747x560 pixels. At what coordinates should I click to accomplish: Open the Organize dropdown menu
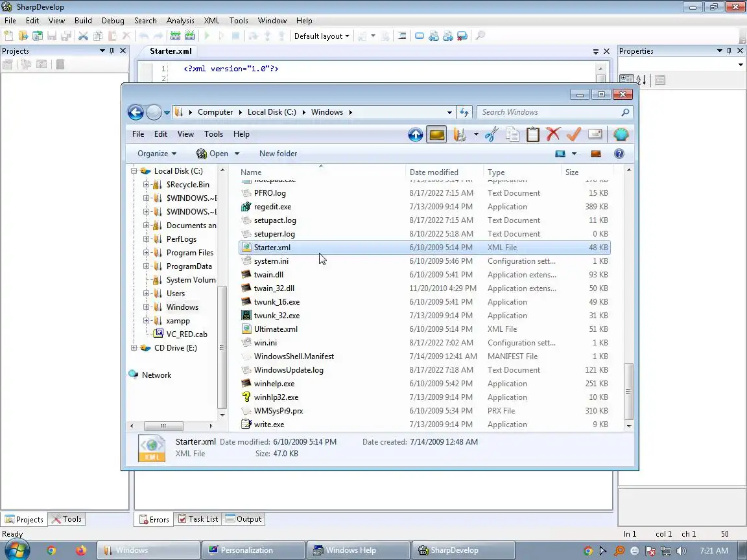(157, 154)
